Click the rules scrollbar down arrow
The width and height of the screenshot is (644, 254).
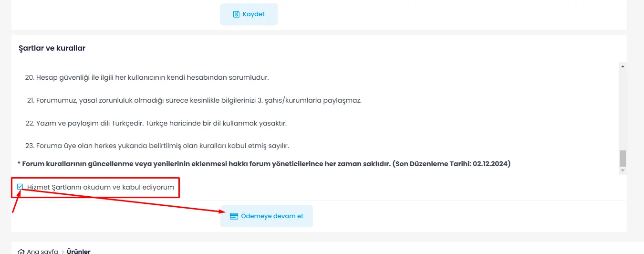coord(623,170)
